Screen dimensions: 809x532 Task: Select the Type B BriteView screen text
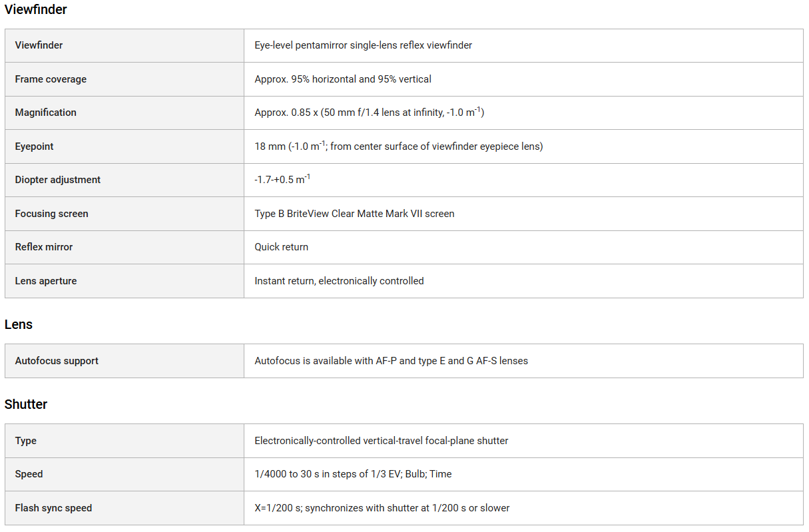(x=354, y=214)
